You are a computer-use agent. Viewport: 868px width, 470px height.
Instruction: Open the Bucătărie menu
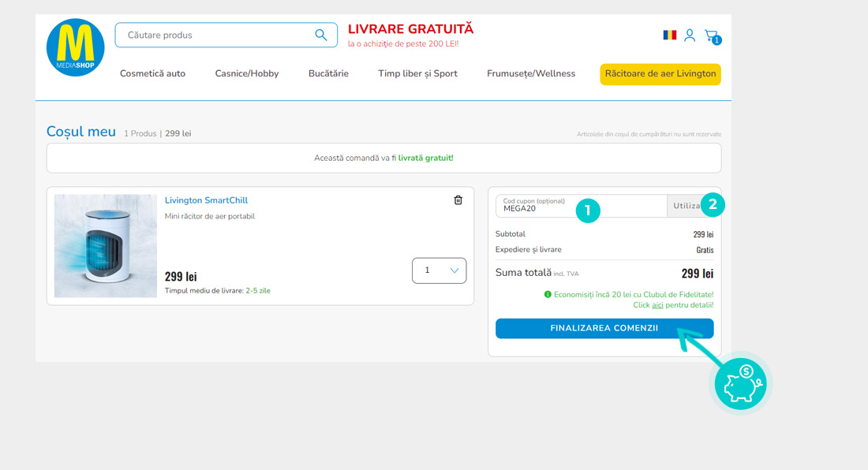[x=328, y=73]
